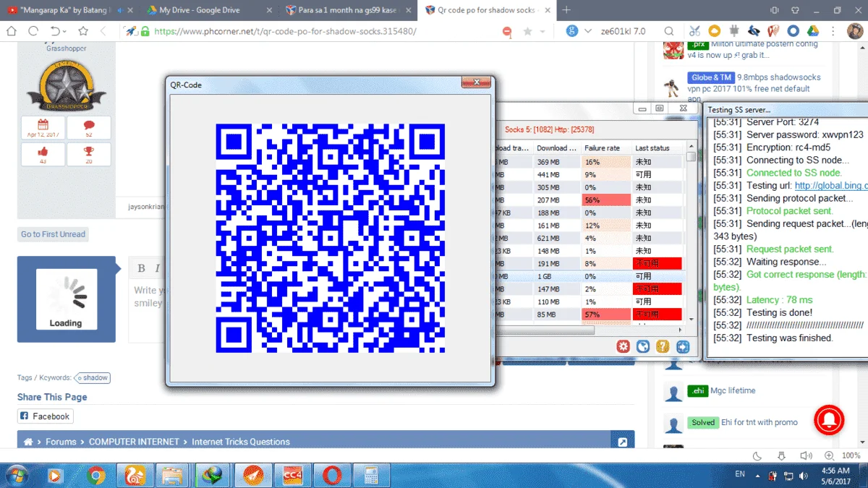Click the user avatar in browser toolbar
868x488 pixels.
pos(854,31)
